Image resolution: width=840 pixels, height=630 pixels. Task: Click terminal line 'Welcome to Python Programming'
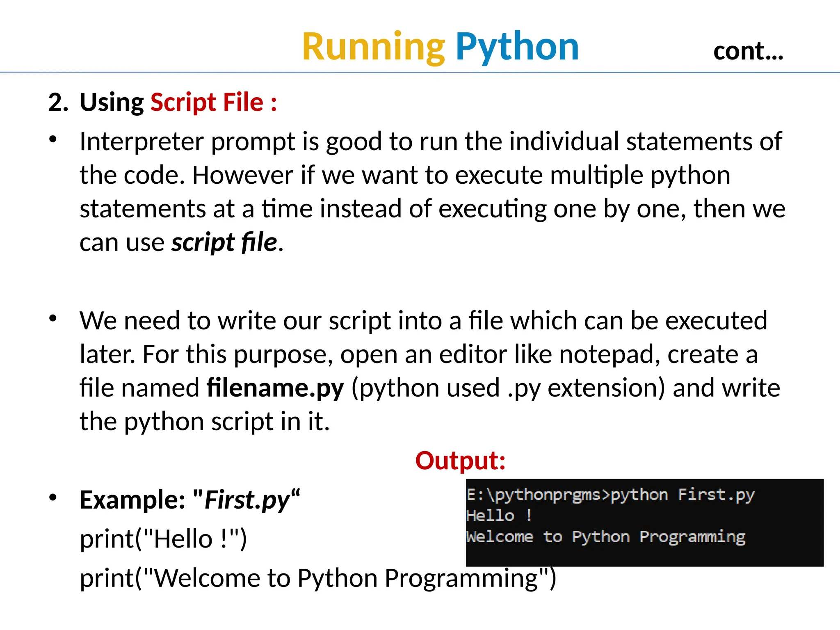click(606, 536)
